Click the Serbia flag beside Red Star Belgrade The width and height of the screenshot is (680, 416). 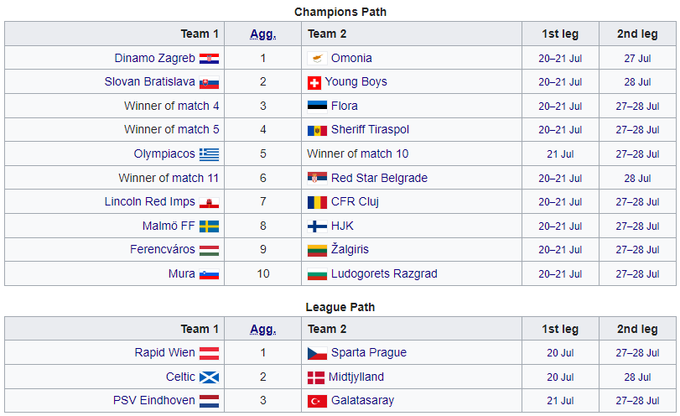(x=316, y=178)
